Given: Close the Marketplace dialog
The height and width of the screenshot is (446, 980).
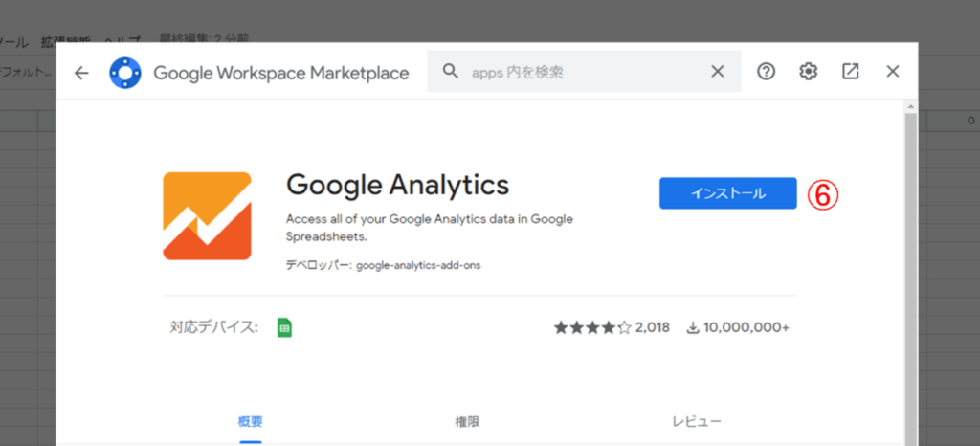Looking at the screenshot, I should tap(893, 72).
